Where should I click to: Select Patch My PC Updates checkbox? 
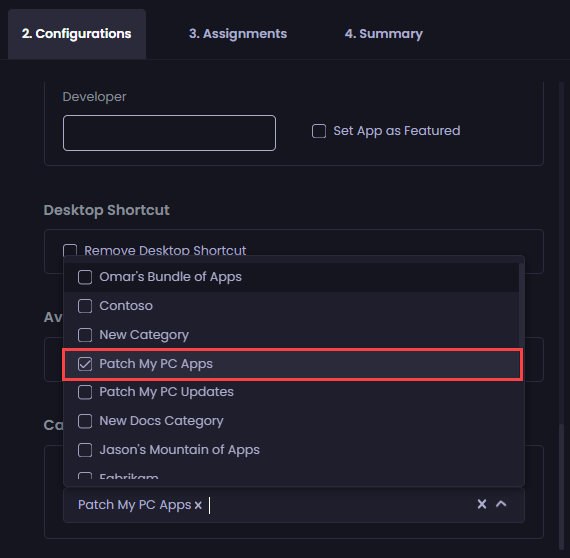coord(85,392)
